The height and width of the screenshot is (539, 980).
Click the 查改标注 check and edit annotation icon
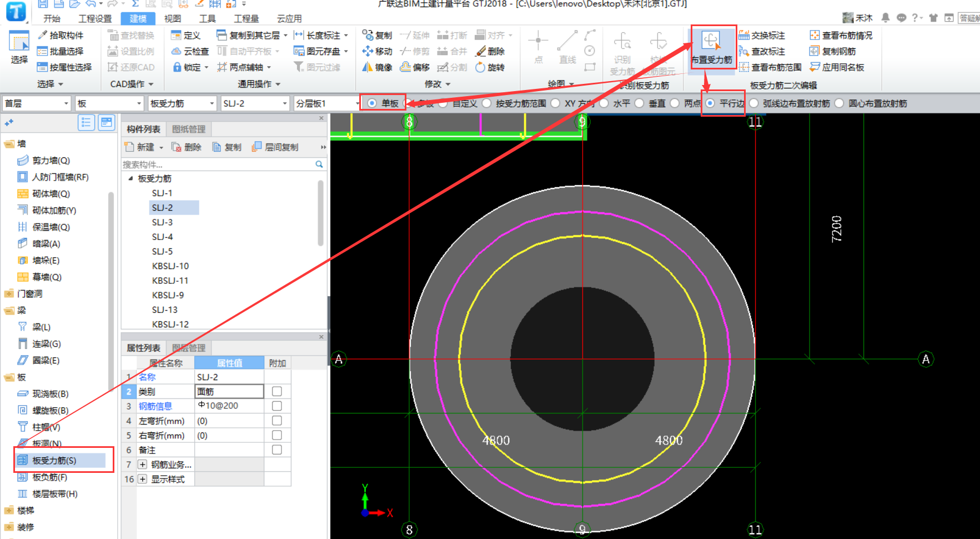pyautogui.click(x=744, y=51)
